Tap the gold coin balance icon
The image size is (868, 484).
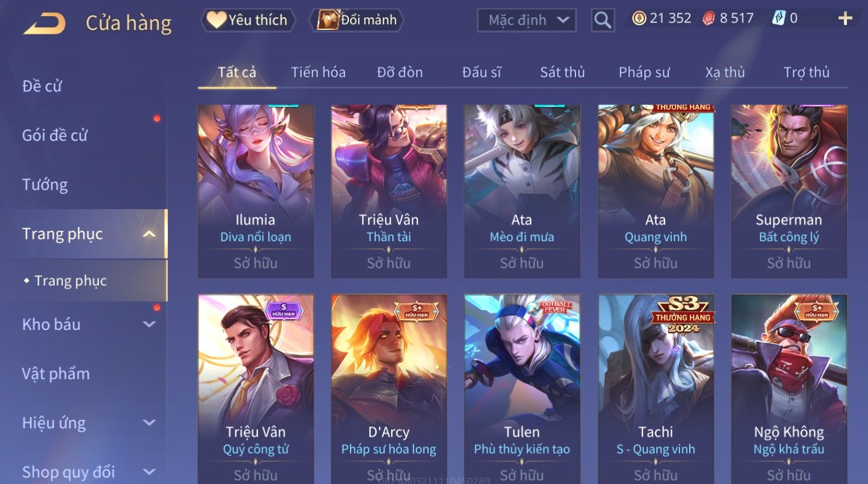click(x=639, y=18)
